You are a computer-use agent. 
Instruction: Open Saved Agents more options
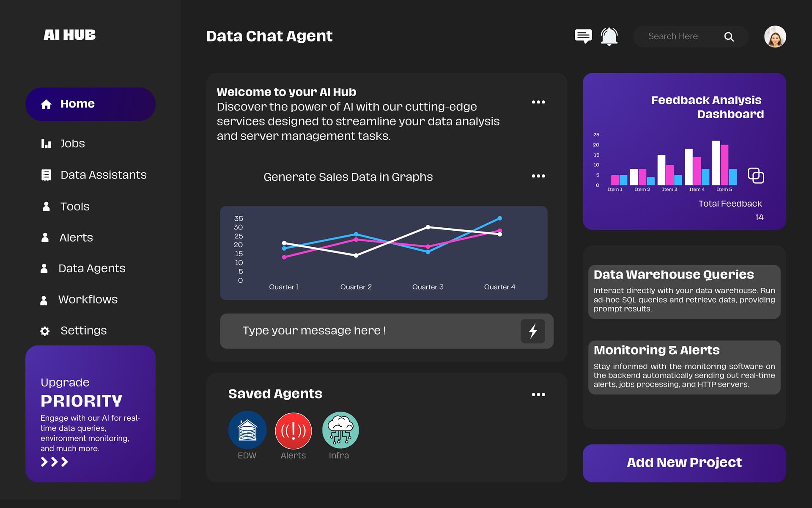(538, 395)
